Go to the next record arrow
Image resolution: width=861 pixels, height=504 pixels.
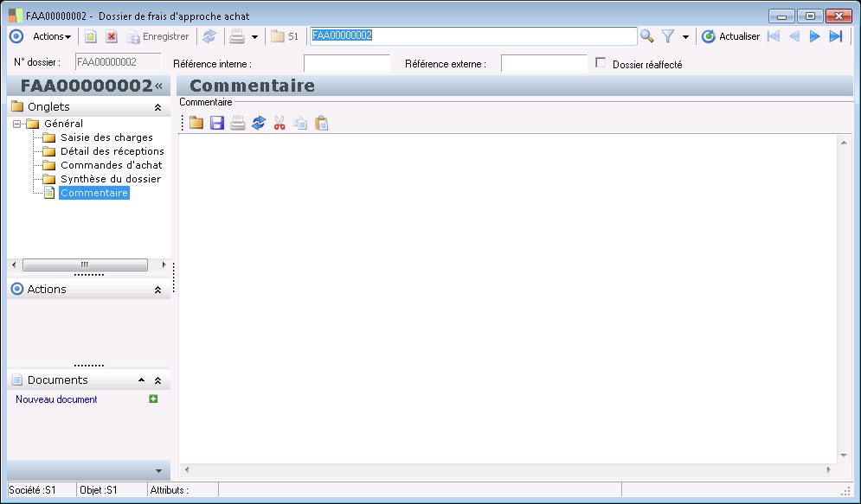(x=815, y=37)
